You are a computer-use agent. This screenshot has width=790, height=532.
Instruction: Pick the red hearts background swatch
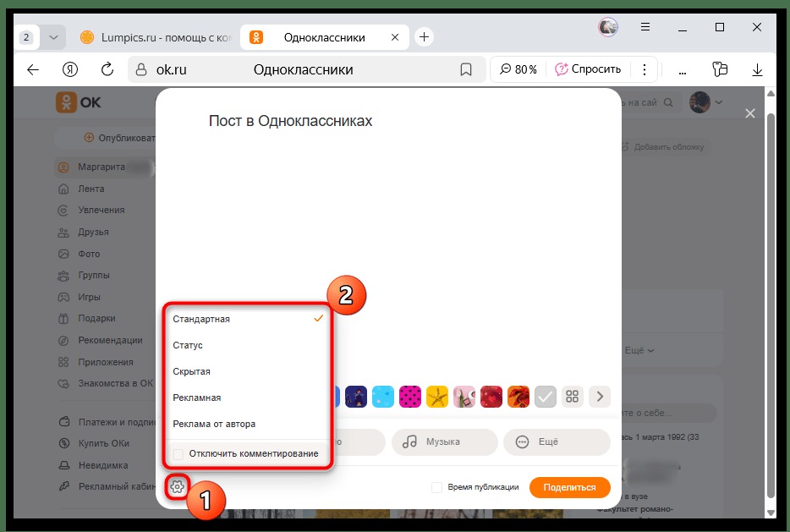(x=491, y=397)
